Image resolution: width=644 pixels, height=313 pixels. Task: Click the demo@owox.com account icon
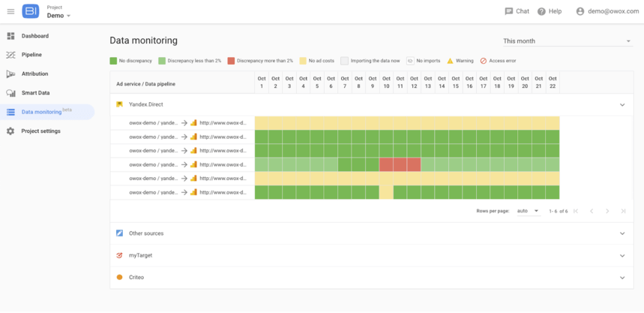(x=580, y=11)
